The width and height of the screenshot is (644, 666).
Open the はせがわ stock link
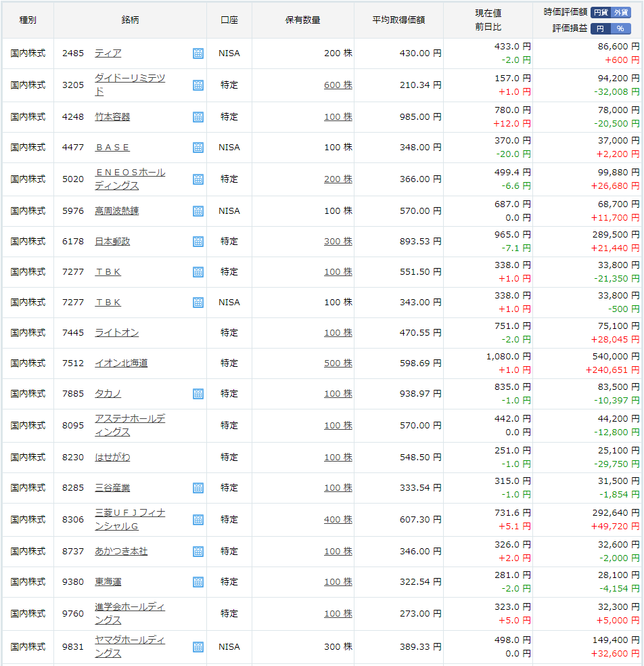pyautogui.click(x=112, y=458)
